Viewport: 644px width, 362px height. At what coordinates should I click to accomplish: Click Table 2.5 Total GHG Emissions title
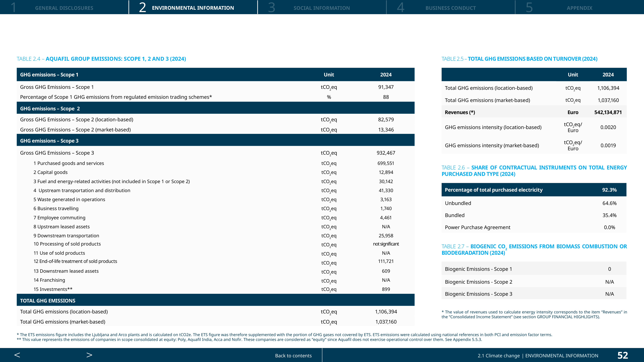pos(519,59)
